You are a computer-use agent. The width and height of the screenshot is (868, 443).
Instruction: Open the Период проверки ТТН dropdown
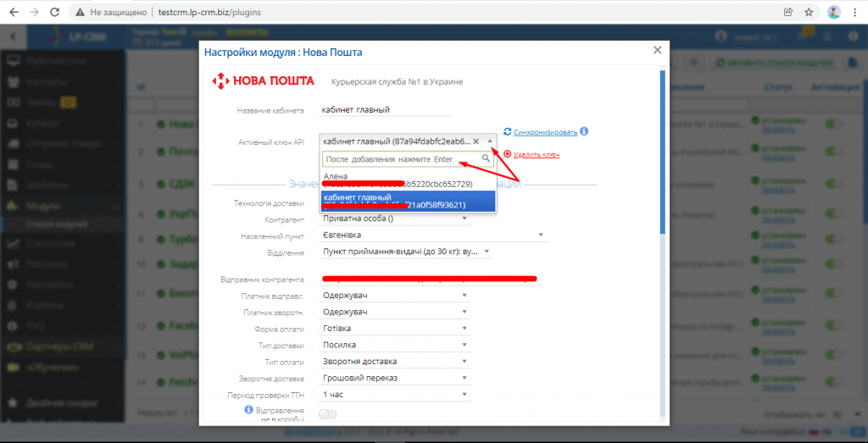tap(395, 394)
